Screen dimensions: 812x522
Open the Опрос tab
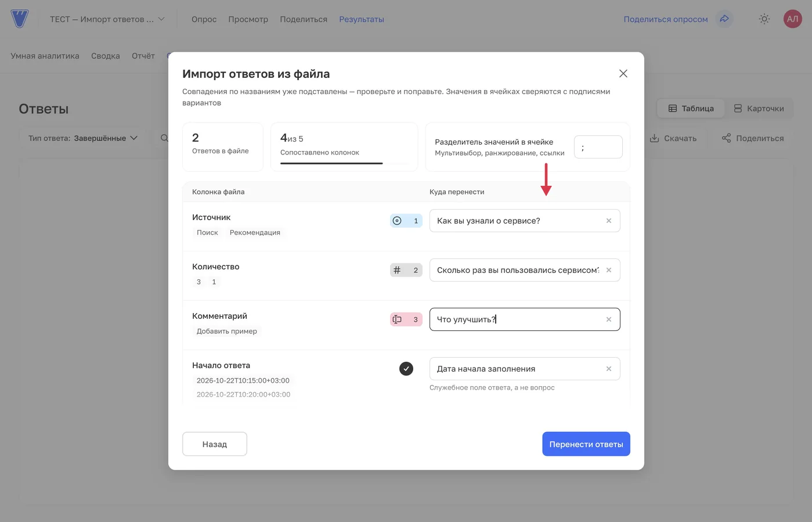204,19
